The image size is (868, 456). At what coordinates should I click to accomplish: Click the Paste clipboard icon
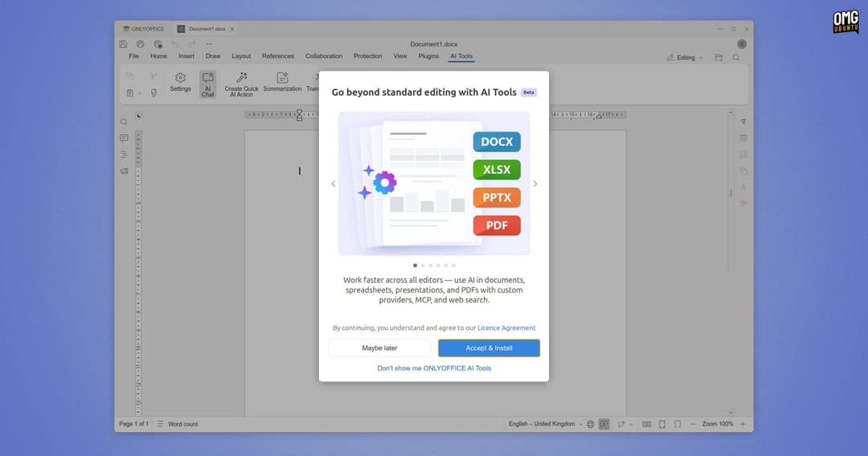[130, 93]
